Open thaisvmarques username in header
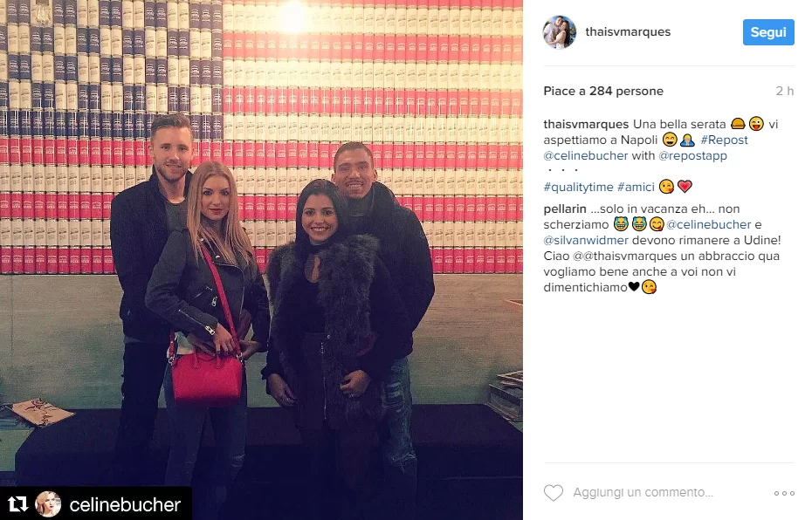The width and height of the screenshot is (812, 520). click(x=628, y=32)
